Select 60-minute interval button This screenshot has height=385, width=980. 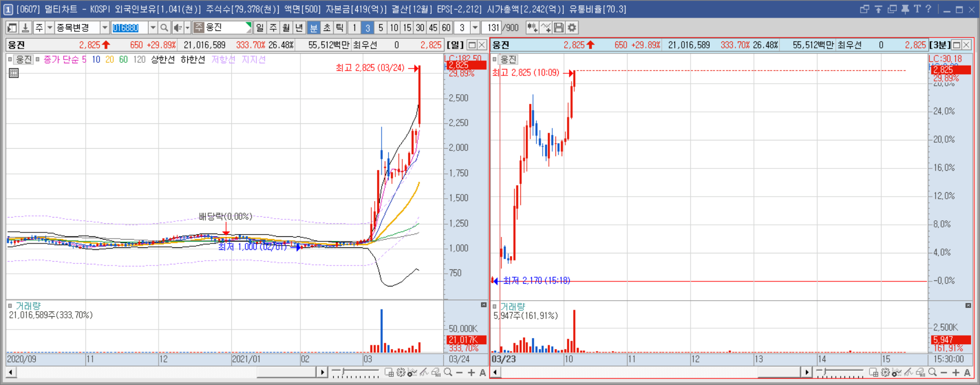(x=447, y=28)
